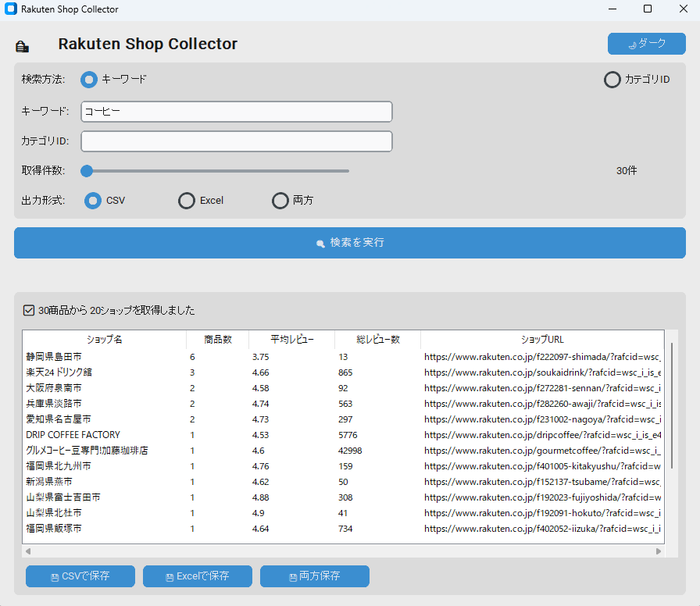Click right arrow of horizontal scrollbar

pyautogui.click(x=659, y=551)
